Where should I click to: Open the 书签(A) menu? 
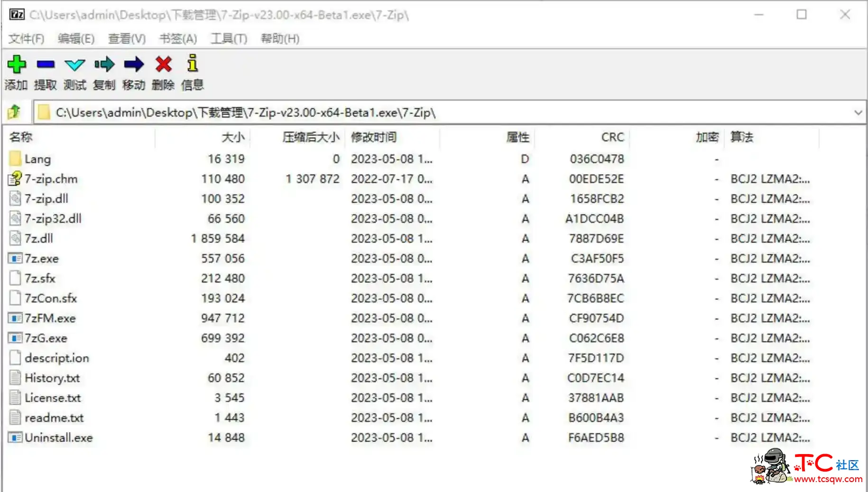tap(178, 38)
